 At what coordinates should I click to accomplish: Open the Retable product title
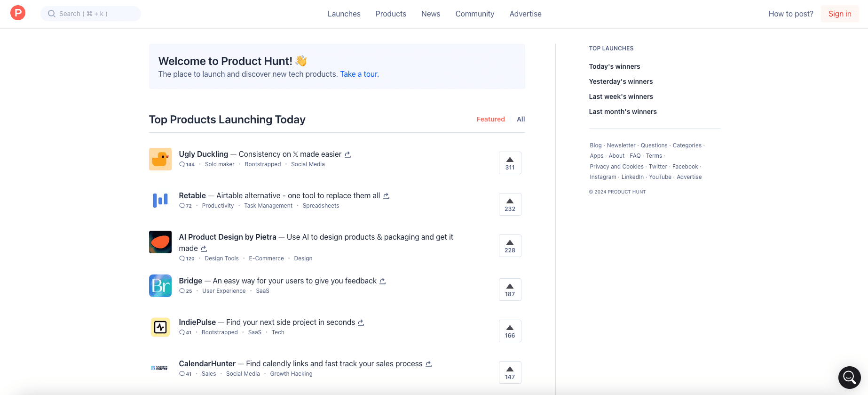coord(192,195)
